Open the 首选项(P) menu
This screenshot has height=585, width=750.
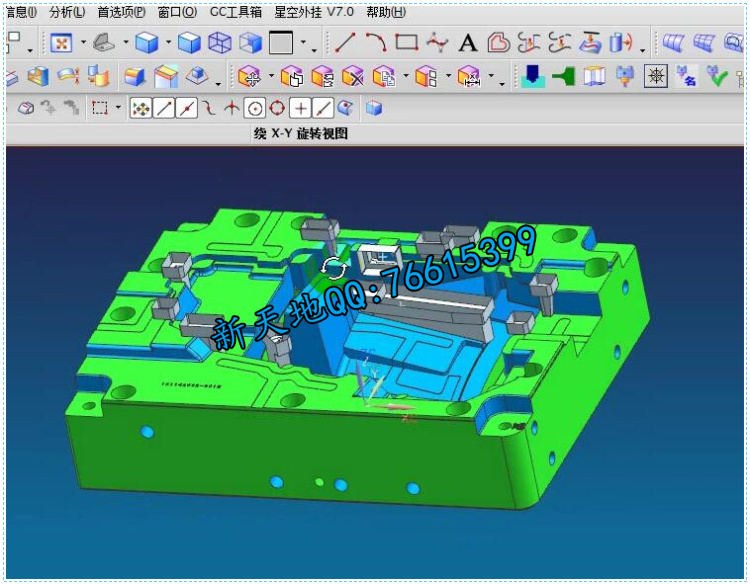click(121, 12)
